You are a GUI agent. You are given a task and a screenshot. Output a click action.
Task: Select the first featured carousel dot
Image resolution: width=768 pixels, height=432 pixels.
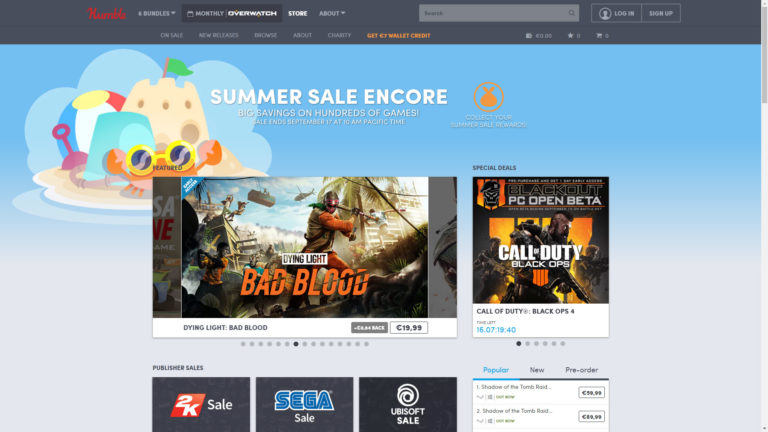243,344
